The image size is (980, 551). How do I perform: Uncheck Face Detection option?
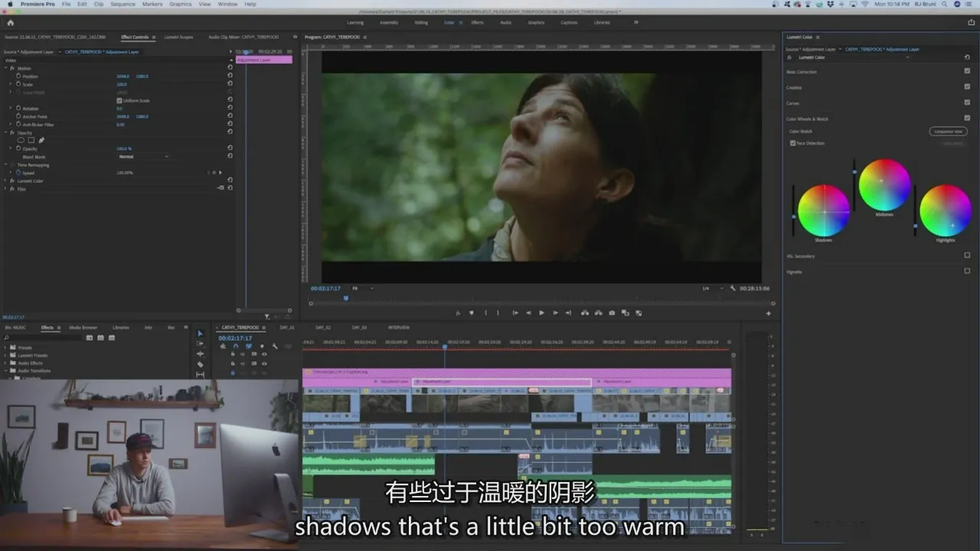coord(792,143)
